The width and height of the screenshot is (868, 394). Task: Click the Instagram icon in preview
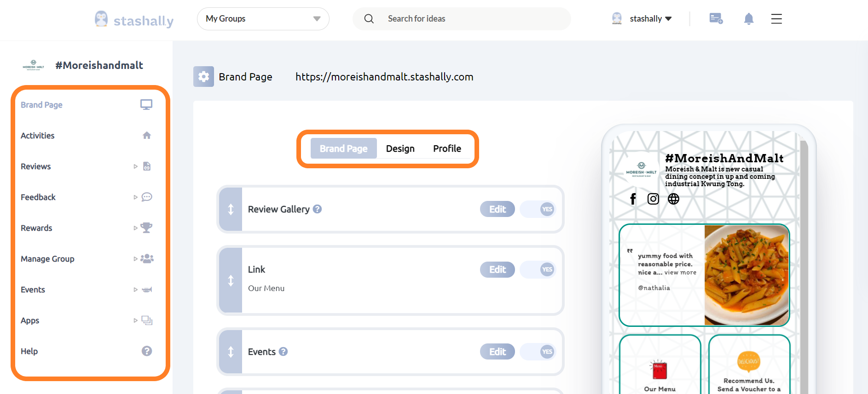pos(653,199)
